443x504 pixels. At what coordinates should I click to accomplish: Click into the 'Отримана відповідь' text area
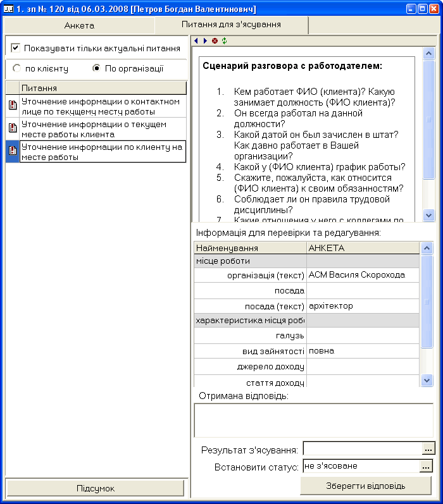pos(314,420)
